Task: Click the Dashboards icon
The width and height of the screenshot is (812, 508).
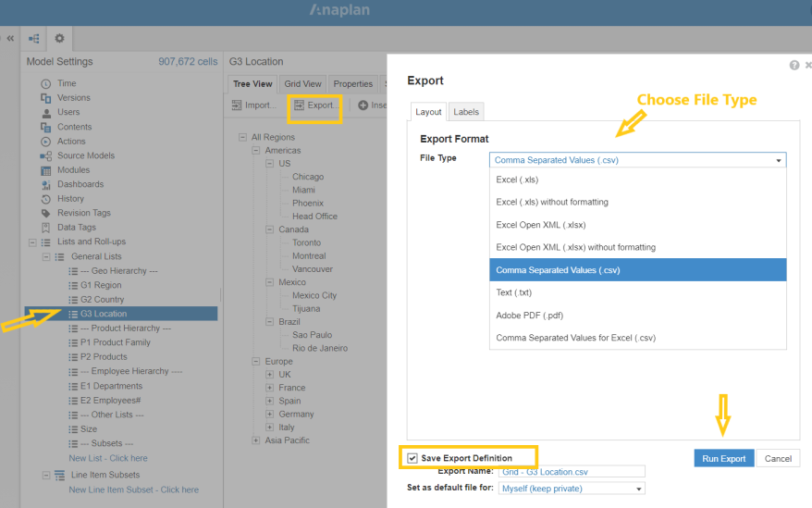Action: (x=46, y=184)
